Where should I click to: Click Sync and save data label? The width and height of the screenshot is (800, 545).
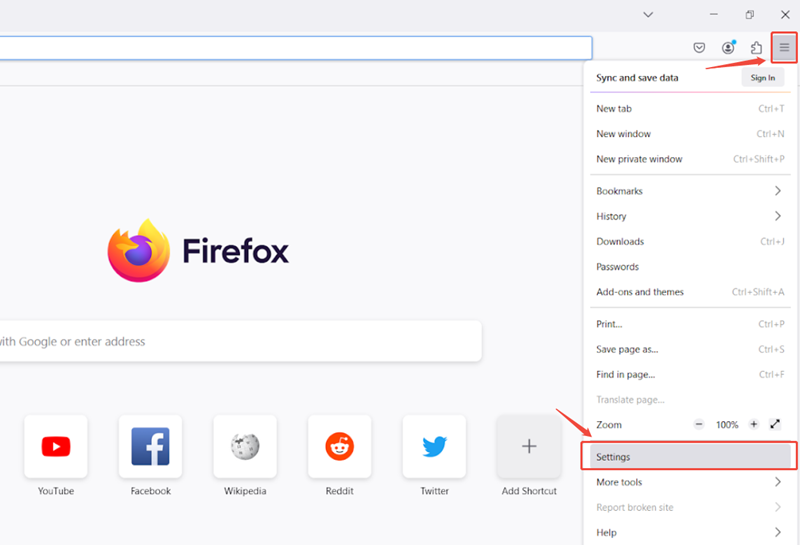click(637, 78)
